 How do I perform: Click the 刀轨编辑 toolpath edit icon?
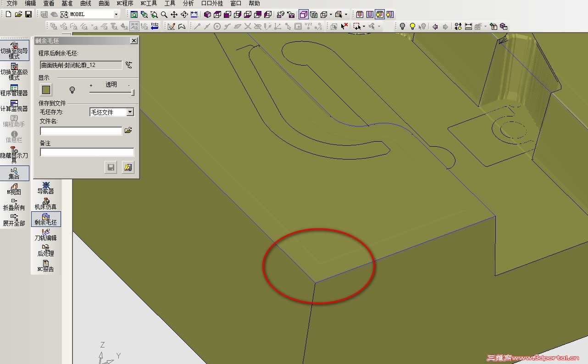click(x=46, y=235)
